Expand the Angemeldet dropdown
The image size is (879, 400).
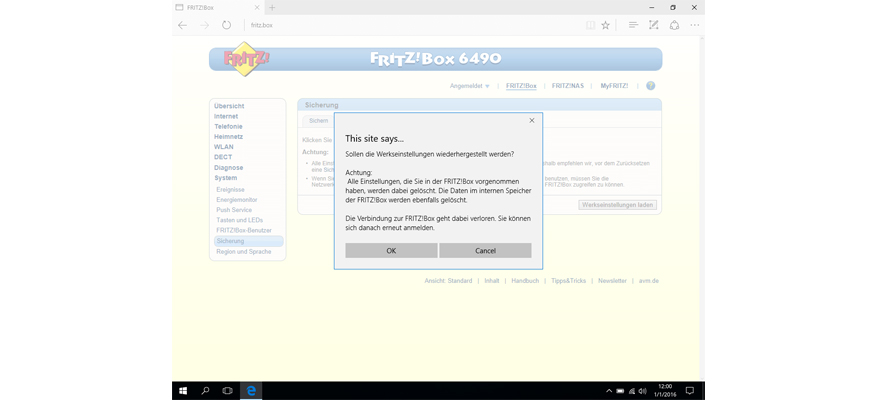470,86
